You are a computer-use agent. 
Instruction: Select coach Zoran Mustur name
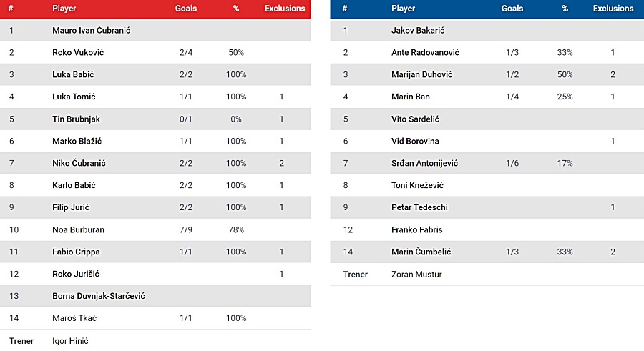[x=416, y=275]
